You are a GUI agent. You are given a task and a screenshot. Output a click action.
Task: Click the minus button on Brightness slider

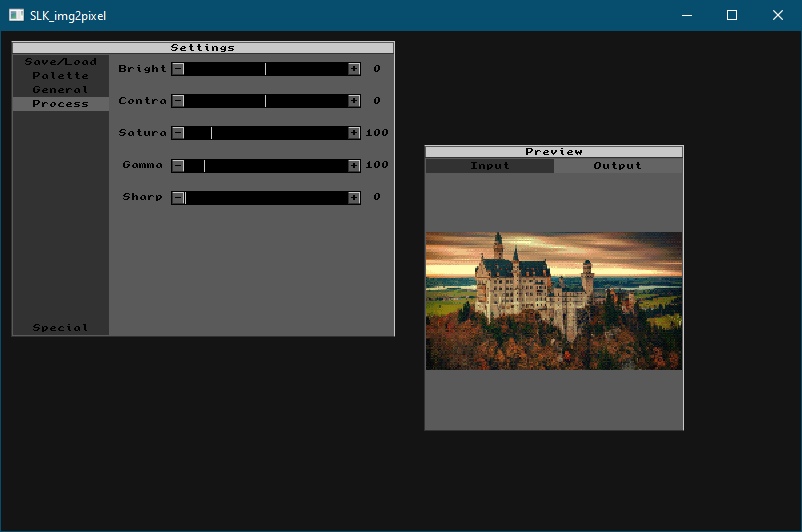click(178, 69)
